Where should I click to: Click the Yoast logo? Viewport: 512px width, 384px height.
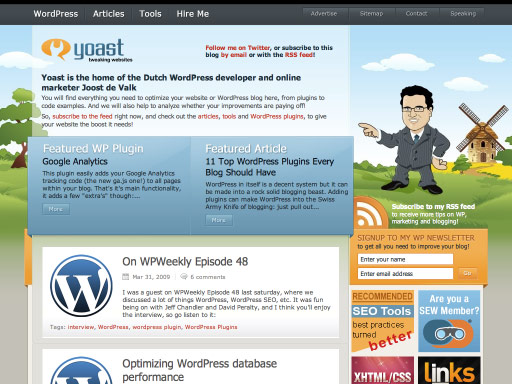(x=87, y=50)
